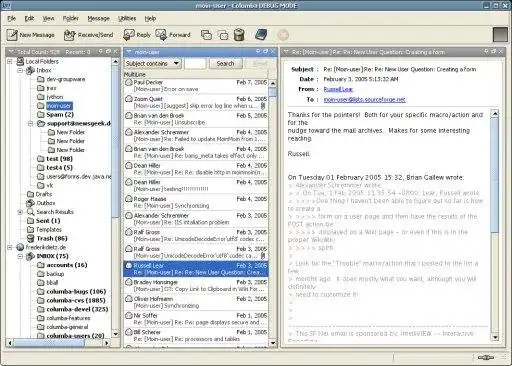The height and width of the screenshot is (366, 512).
Task: Click the moin-user@lists.sourceforge.net recipient link
Action: point(365,100)
